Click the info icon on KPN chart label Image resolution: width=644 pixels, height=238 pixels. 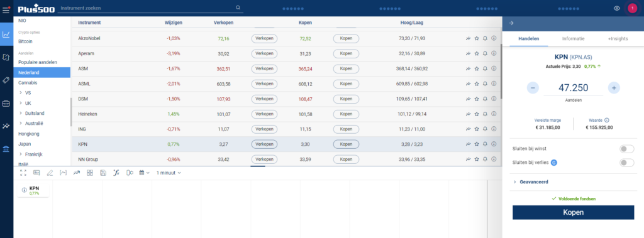coord(25,190)
